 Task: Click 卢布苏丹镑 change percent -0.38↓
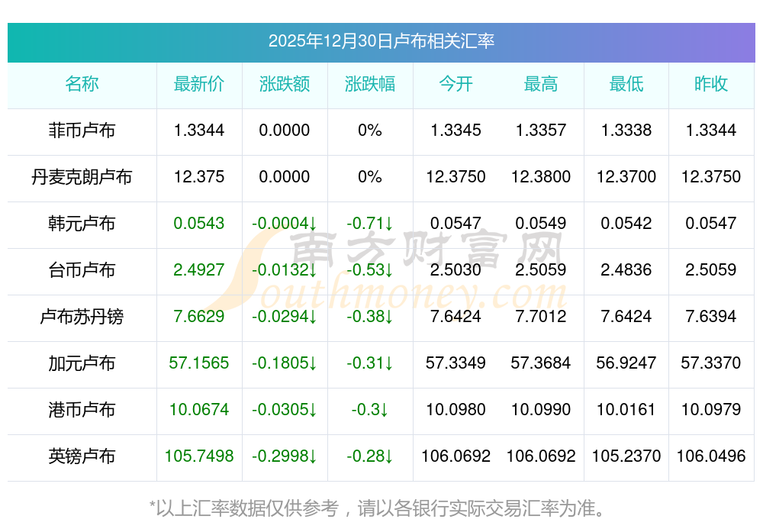(x=370, y=317)
